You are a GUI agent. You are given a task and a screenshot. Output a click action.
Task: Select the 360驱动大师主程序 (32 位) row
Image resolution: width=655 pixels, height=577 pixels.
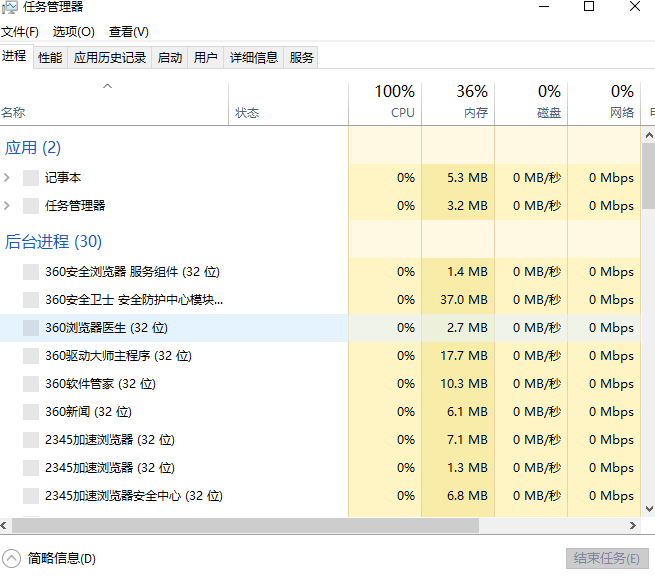pyautogui.click(x=320, y=356)
